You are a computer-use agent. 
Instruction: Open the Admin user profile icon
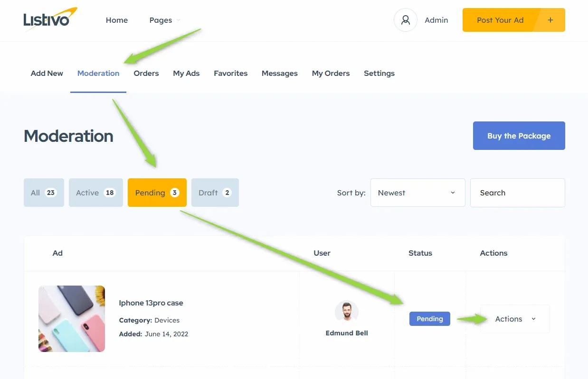tap(405, 20)
